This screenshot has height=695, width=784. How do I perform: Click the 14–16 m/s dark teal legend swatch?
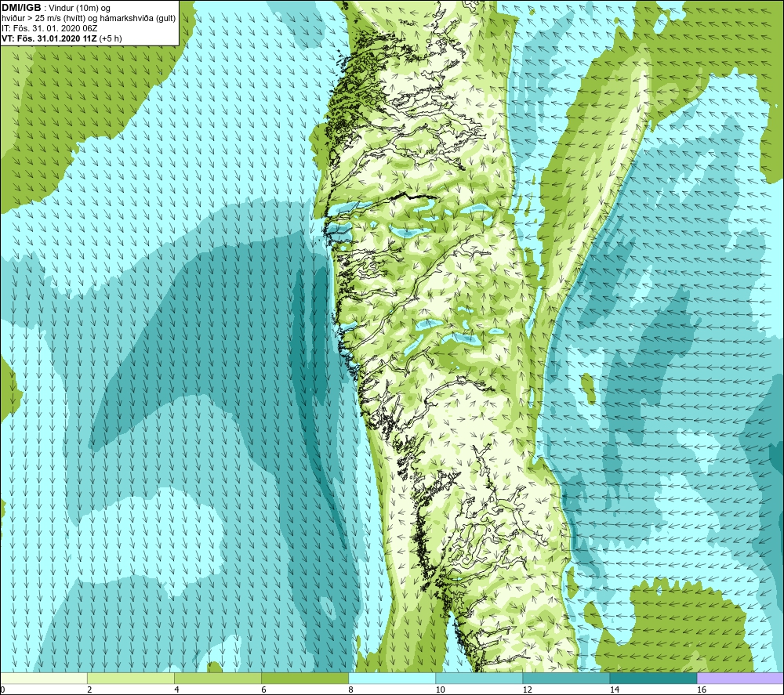pyautogui.click(x=653, y=678)
